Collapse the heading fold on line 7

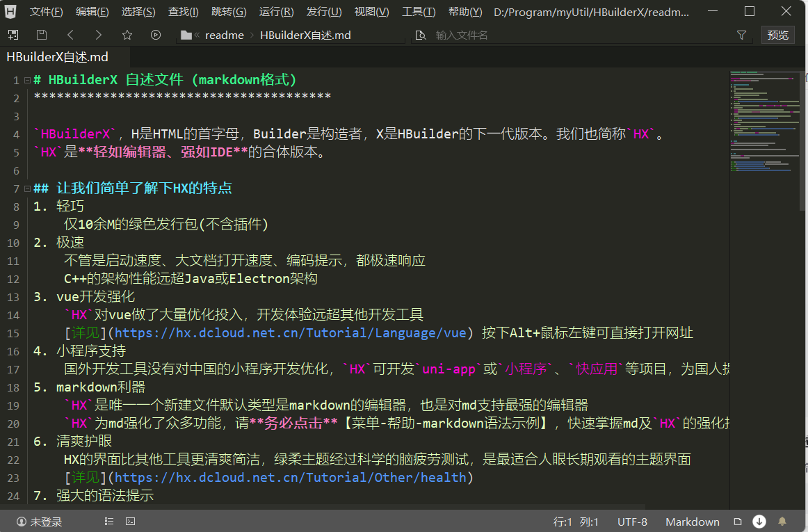(27, 188)
